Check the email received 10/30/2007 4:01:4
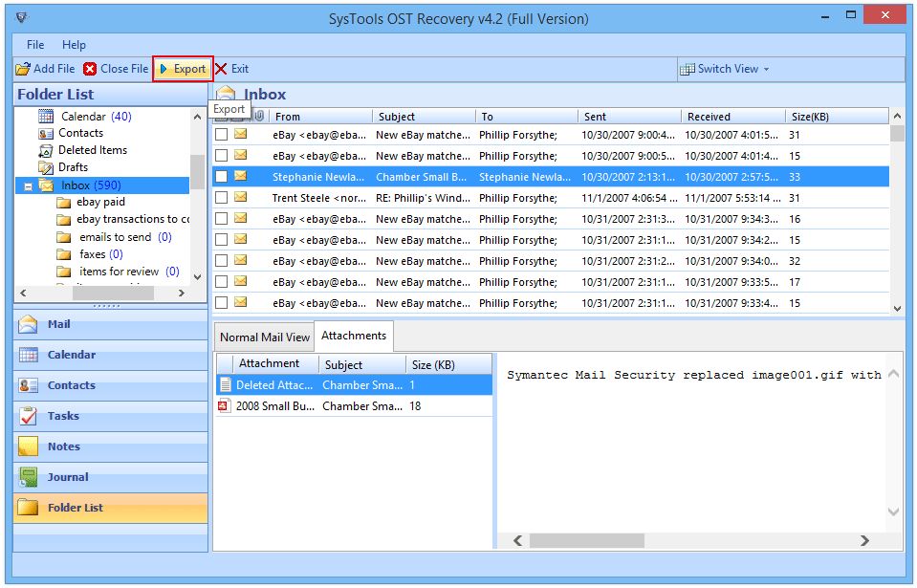917x588 pixels. (x=221, y=156)
